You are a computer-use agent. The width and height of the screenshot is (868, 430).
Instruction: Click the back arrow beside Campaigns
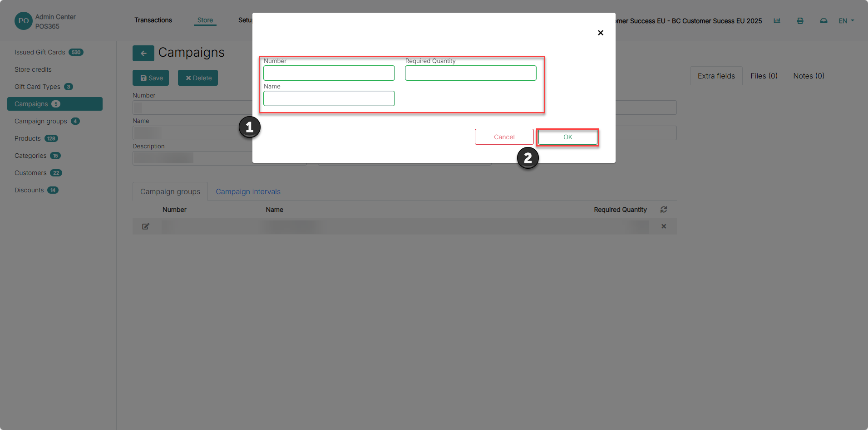(x=143, y=53)
